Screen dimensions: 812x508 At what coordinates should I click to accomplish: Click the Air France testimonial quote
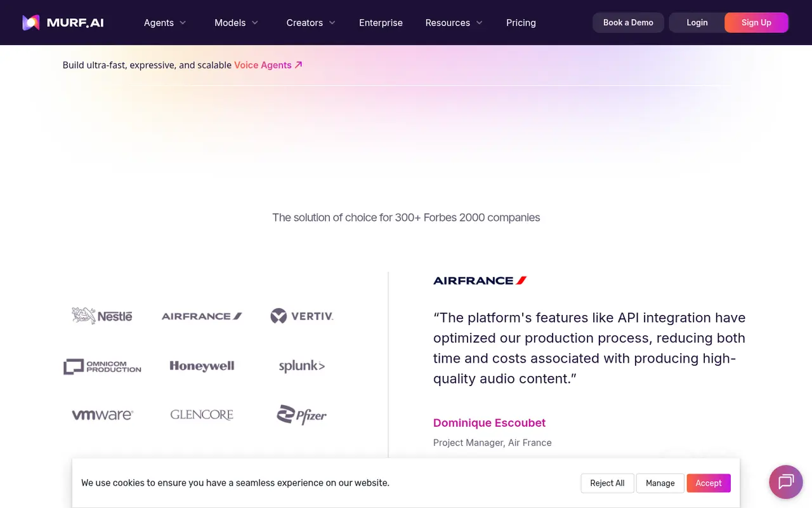pyautogui.click(x=589, y=348)
